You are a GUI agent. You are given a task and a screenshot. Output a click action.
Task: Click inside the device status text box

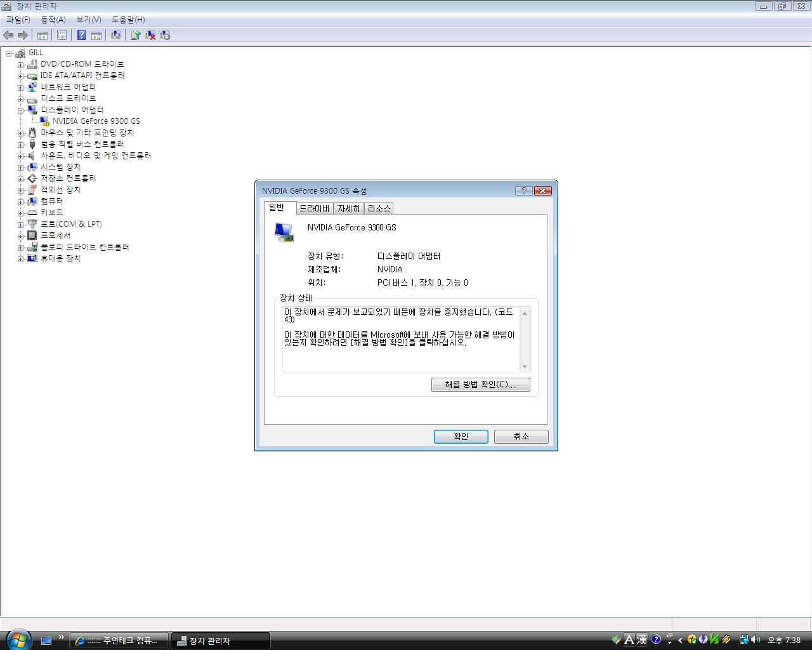tap(401, 340)
